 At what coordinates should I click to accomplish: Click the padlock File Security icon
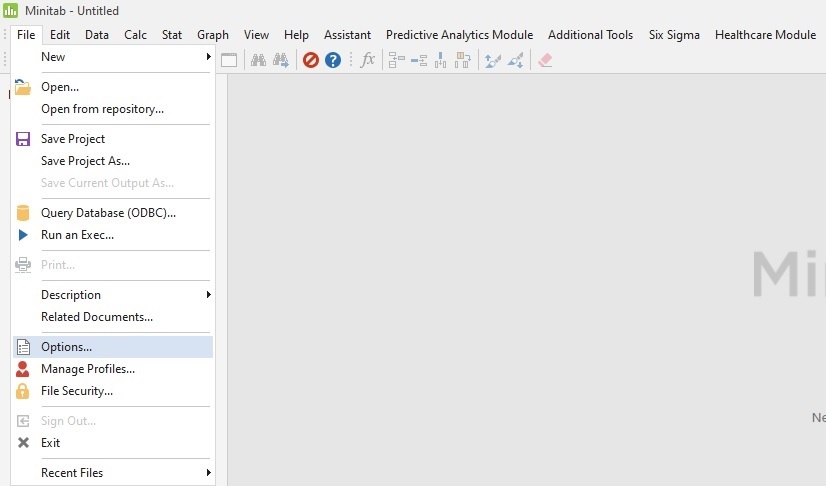[x=23, y=391]
